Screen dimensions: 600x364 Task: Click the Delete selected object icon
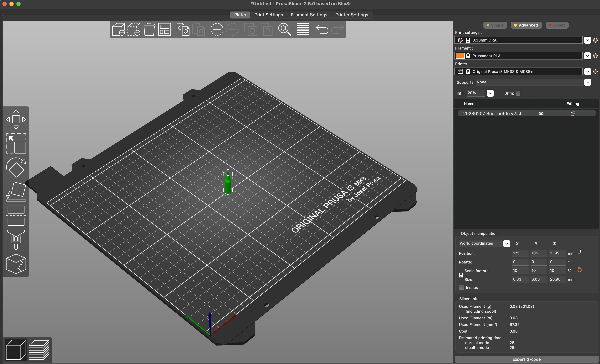[134, 29]
